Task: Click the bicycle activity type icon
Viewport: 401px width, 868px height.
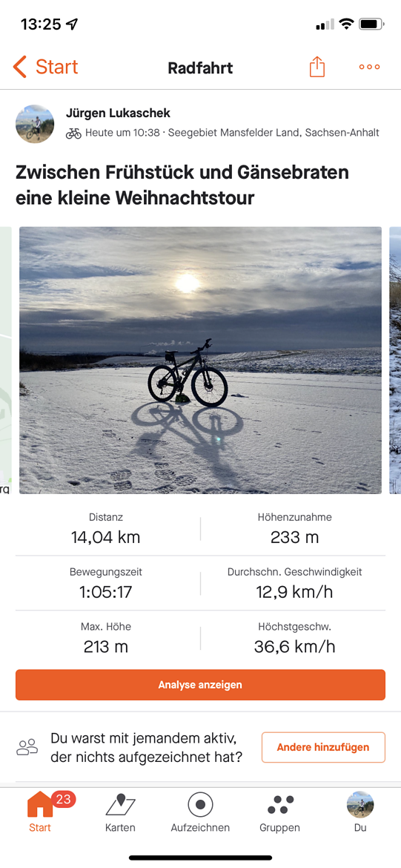Action: point(73,134)
